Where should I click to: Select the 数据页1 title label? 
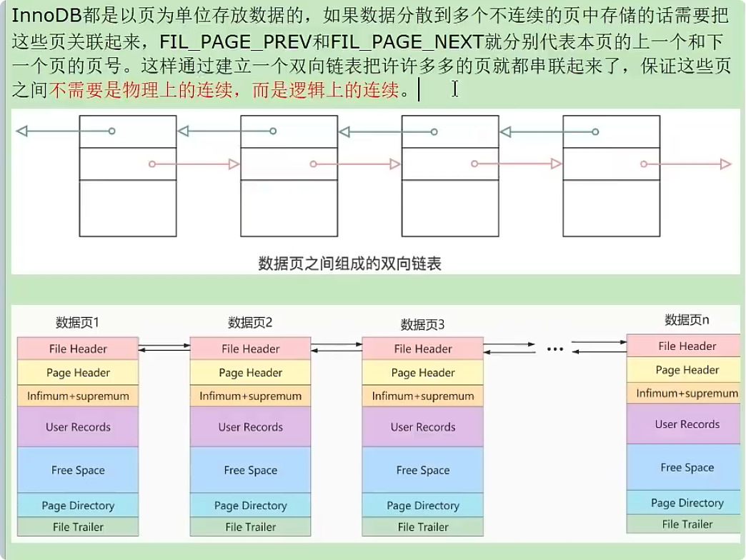tap(77, 323)
